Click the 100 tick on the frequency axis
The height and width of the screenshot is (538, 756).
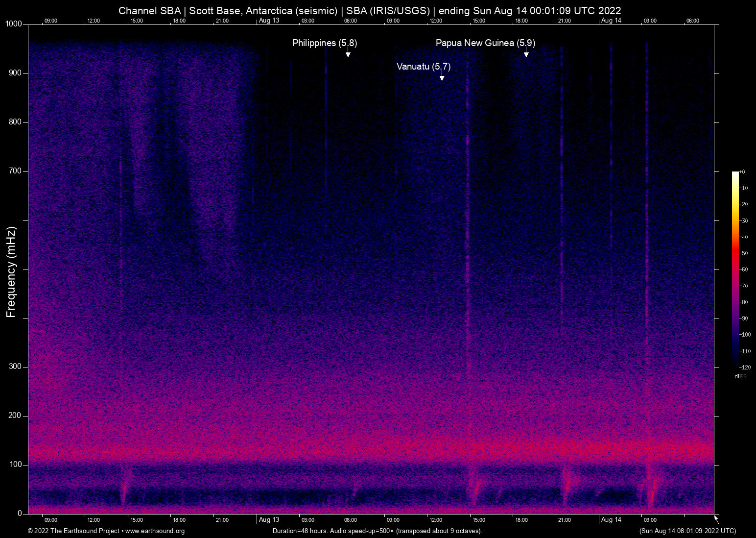coord(16,465)
